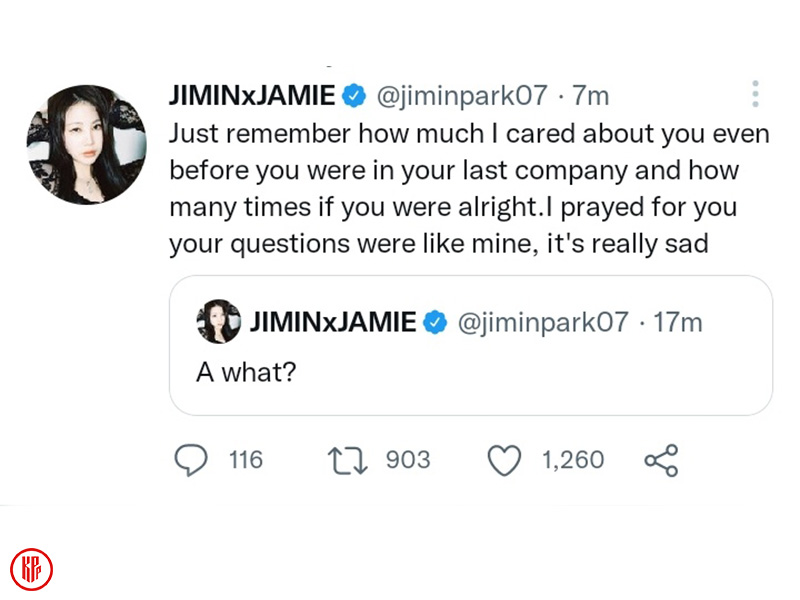
Task: Open the large JIMINxJAMIE profile picture
Action: click(x=87, y=145)
